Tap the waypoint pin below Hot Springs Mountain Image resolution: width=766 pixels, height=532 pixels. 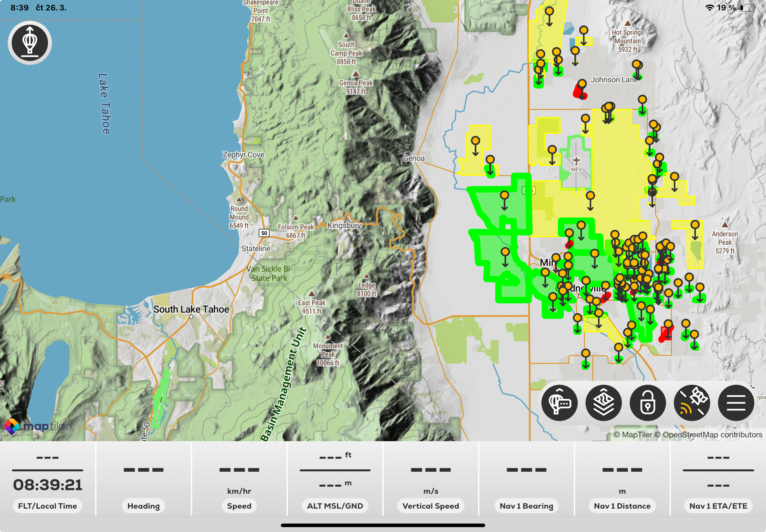636,65
